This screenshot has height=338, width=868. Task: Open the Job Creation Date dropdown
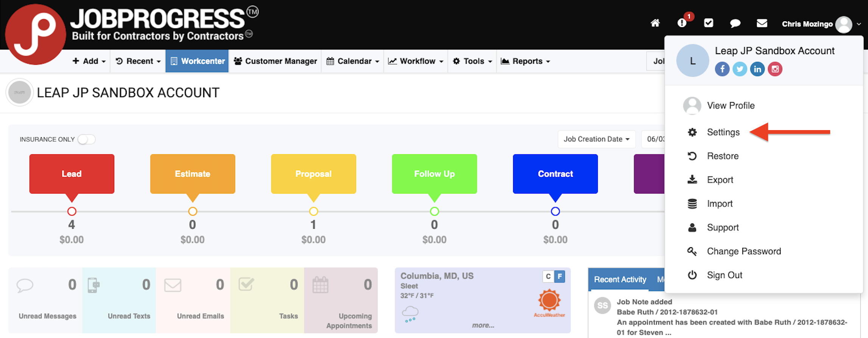(x=597, y=139)
